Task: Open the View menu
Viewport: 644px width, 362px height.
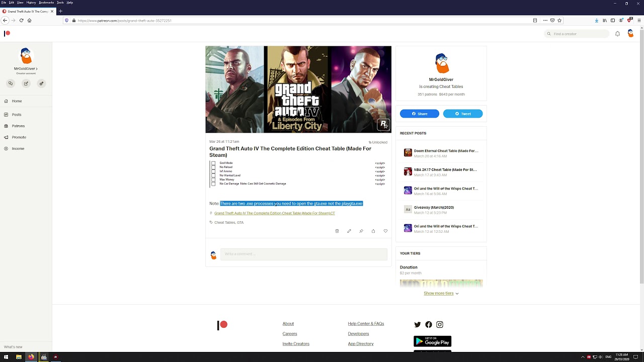Action: coord(20,3)
